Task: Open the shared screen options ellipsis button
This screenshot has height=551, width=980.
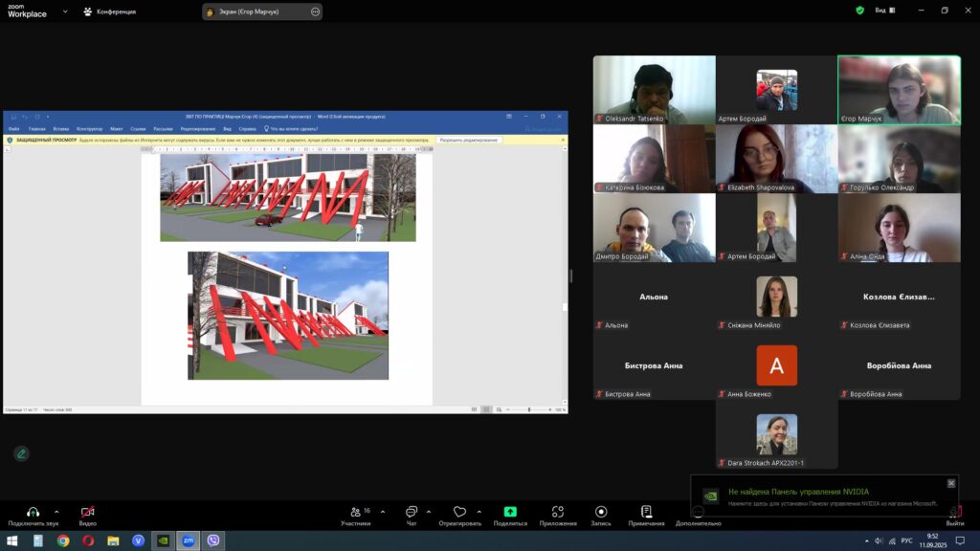Action: [315, 11]
